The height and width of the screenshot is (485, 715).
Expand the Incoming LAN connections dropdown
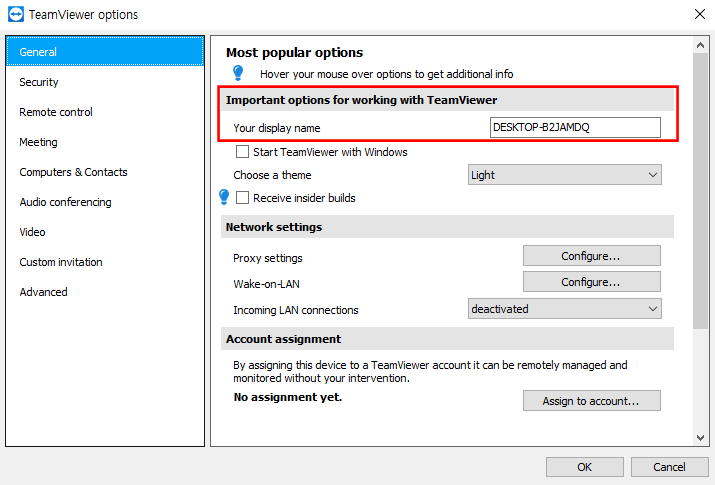[x=565, y=309]
